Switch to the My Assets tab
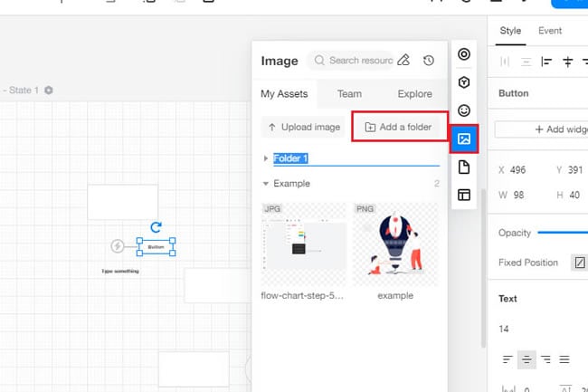588x392 pixels. click(x=284, y=94)
